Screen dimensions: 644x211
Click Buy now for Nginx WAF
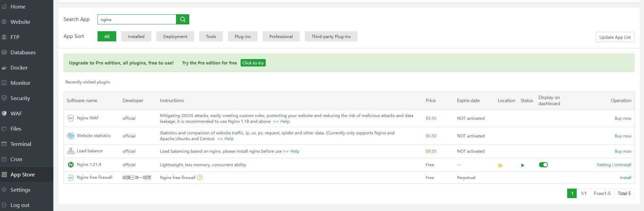click(x=623, y=118)
